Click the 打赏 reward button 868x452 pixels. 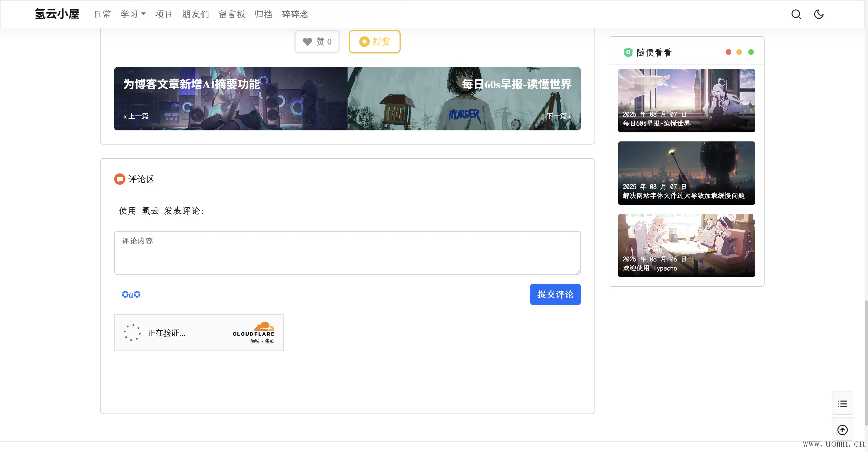click(x=374, y=42)
